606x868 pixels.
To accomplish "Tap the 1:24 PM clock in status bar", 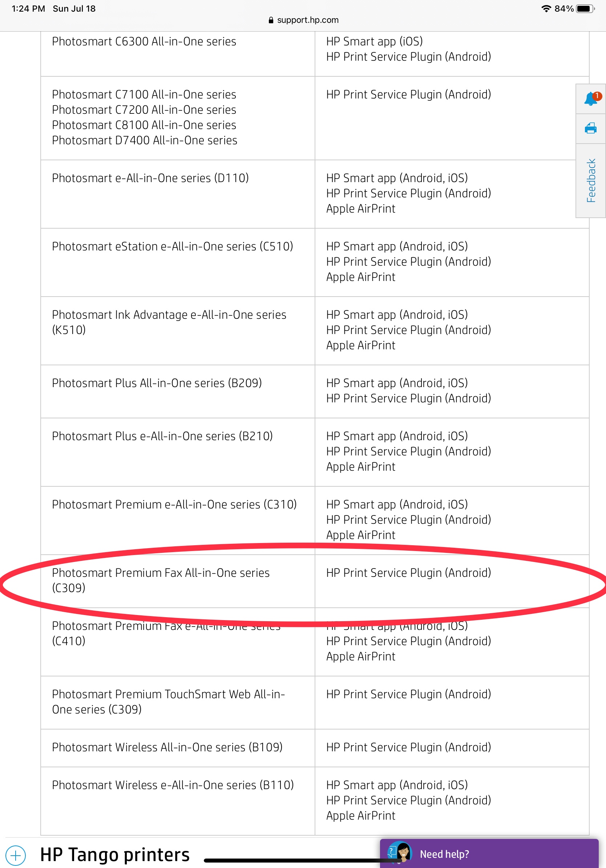I will click(28, 8).
